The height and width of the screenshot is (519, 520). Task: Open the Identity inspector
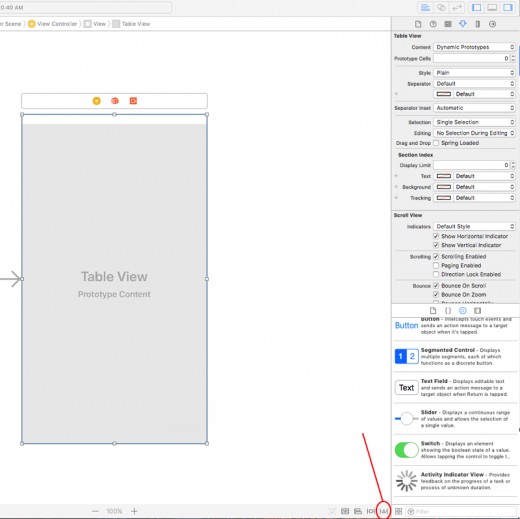click(448, 24)
